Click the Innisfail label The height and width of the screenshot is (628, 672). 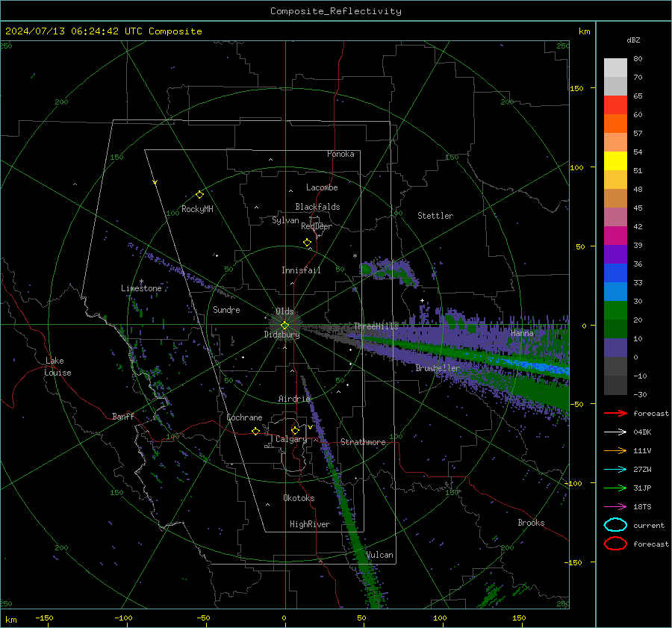[x=301, y=270]
